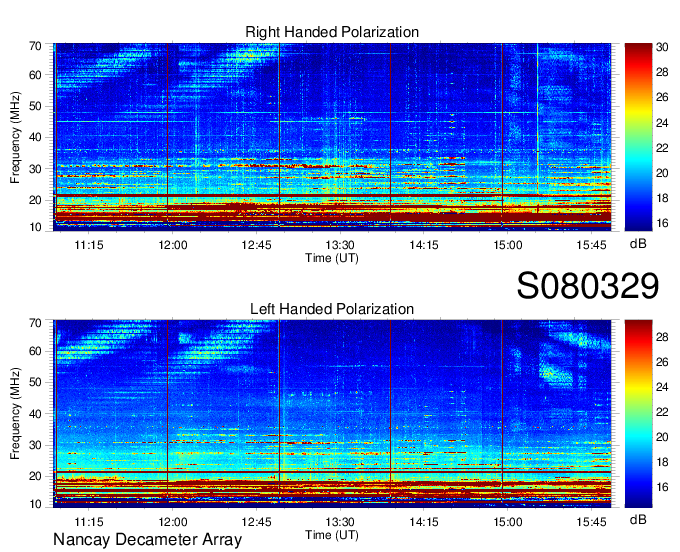Click the 24 label on Right Handed colorbar
The width and height of the screenshot is (680, 552).
click(x=662, y=123)
